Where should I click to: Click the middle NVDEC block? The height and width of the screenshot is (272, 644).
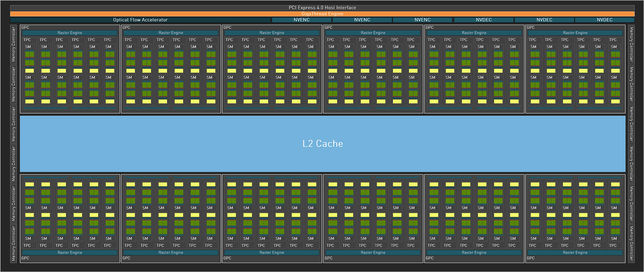pos(544,20)
